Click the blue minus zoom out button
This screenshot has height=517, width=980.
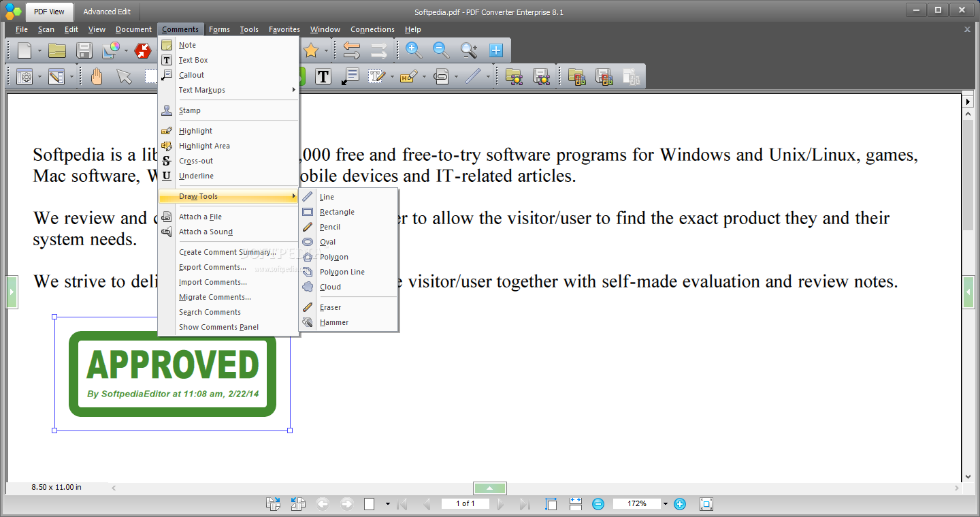[x=598, y=504]
